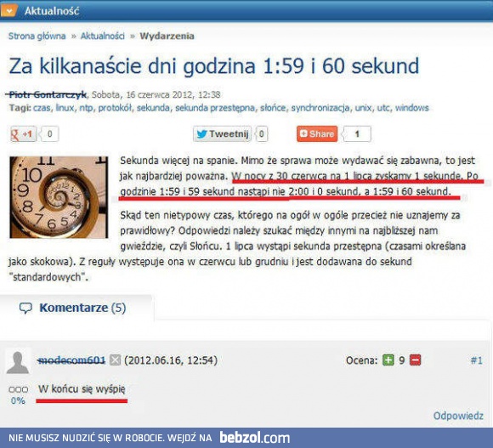
Task: Open author Piotr Gontarczyk's profile link
Action: 47,94
